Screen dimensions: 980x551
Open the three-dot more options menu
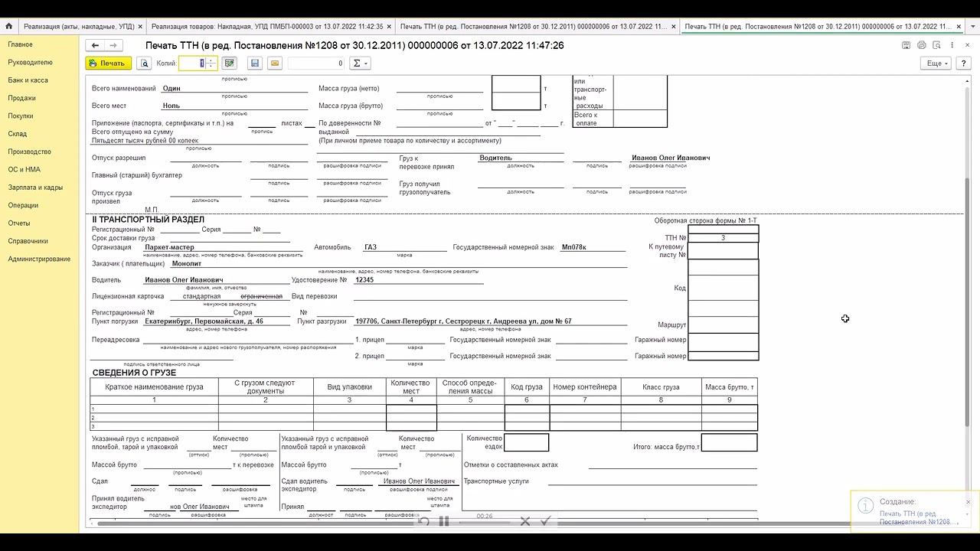point(952,45)
